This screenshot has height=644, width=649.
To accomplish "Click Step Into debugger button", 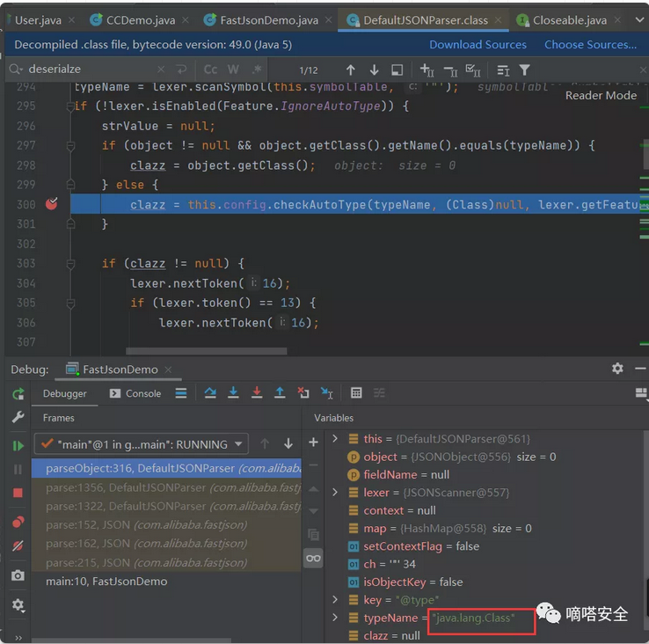I will pos(233,392).
